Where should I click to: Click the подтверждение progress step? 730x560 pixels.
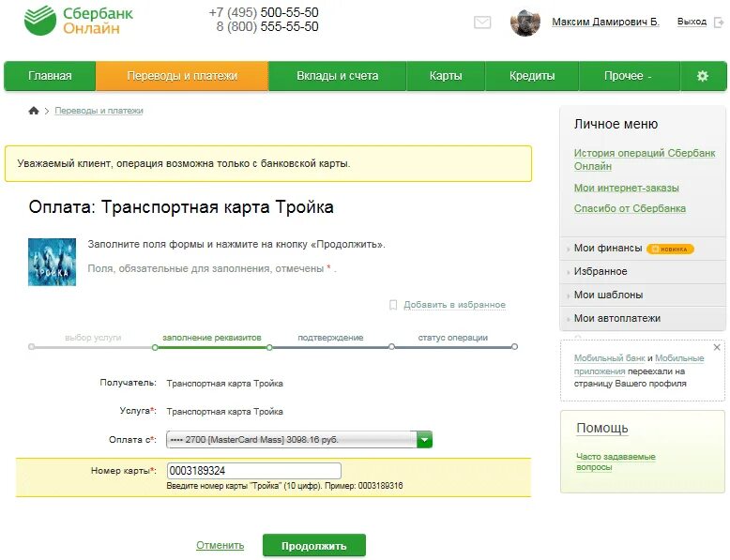[x=330, y=338]
